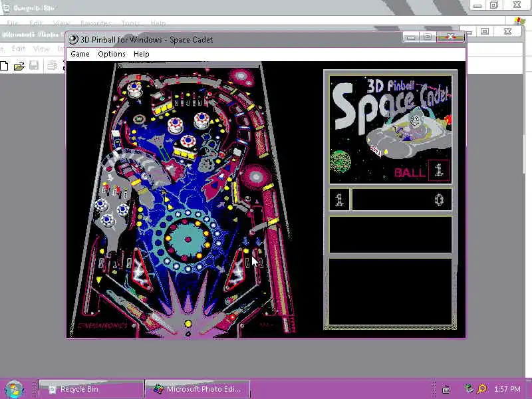Image resolution: width=532 pixels, height=399 pixels.
Task: Click the Space Cadet logo artwork panel
Action: click(x=390, y=130)
